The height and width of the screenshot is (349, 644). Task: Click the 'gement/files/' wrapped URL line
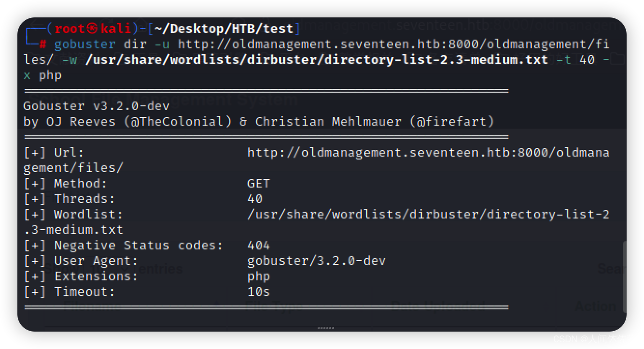[x=73, y=168]
